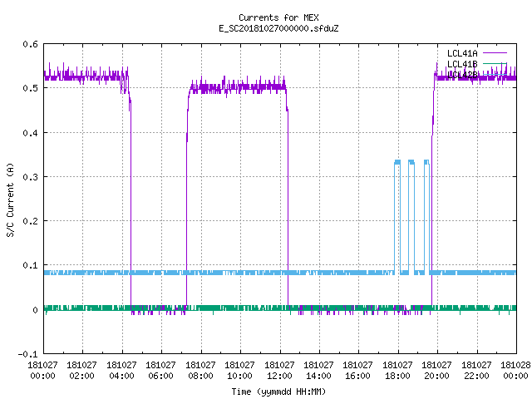Click the x-axis tick label 181028 00:00
532x399 pixels.
point(515,371)
